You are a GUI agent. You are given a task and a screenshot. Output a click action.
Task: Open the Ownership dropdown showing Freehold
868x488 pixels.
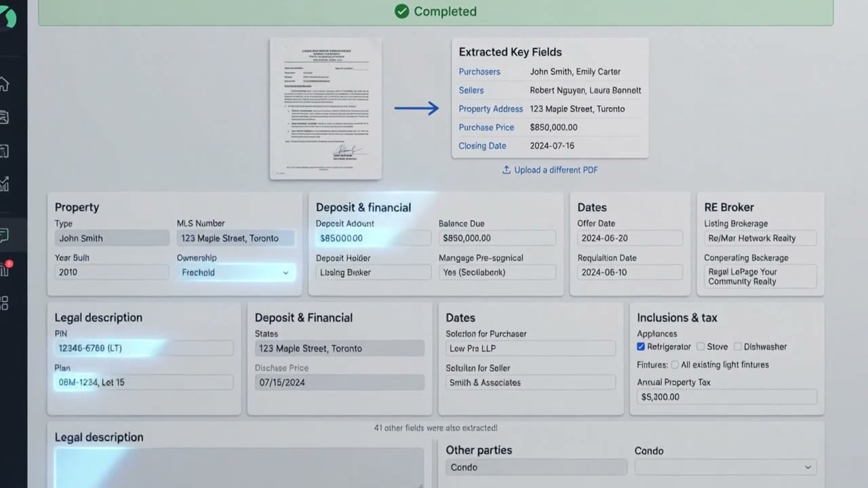pyautogui.click(x=236, y=272)
